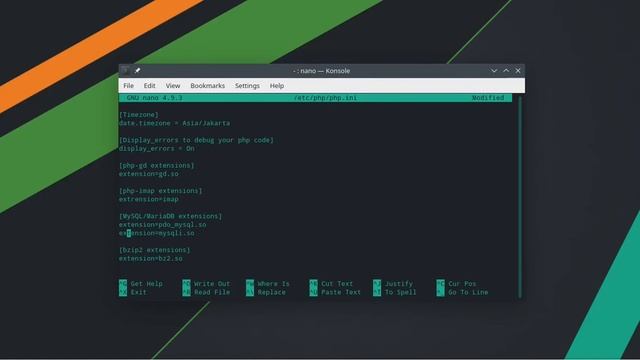
Task: Click the 'To Spell' label
Action: pos(401,292)
